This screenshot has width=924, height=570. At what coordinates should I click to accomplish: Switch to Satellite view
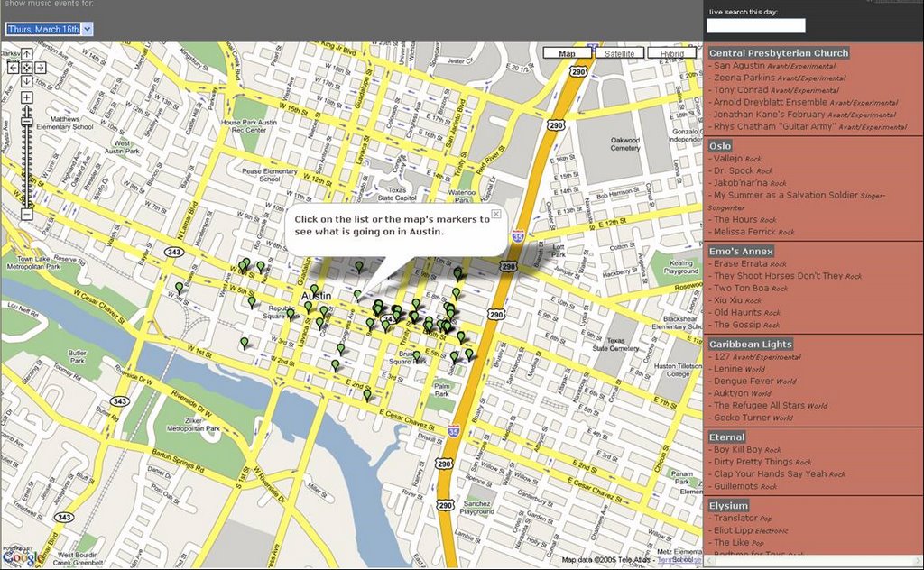619,53
